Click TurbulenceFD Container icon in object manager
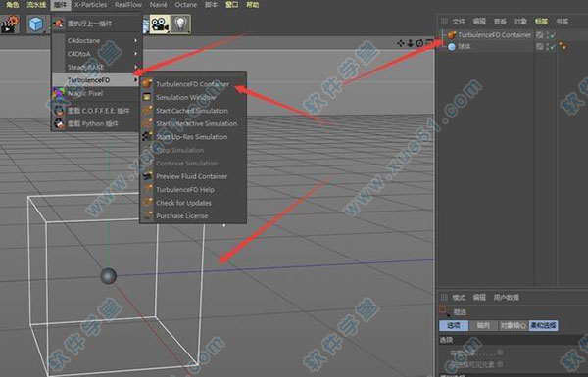This screenshot has height=377, width=588. (452, 35)
